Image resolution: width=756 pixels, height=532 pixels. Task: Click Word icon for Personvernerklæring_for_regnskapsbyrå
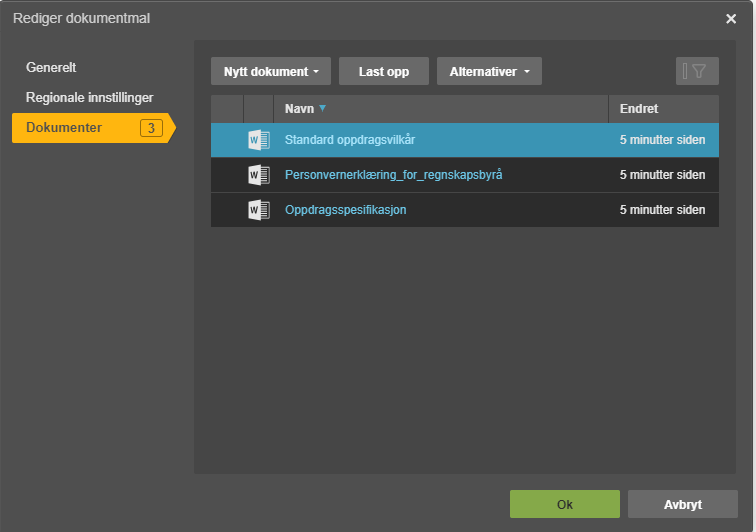coord(259,175)
